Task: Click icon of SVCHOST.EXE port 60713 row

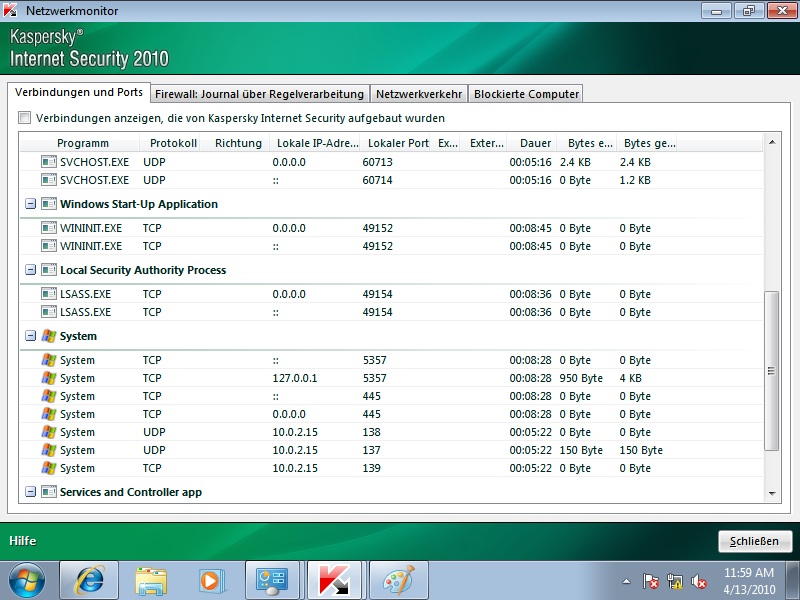Action: tap(49, 162)
